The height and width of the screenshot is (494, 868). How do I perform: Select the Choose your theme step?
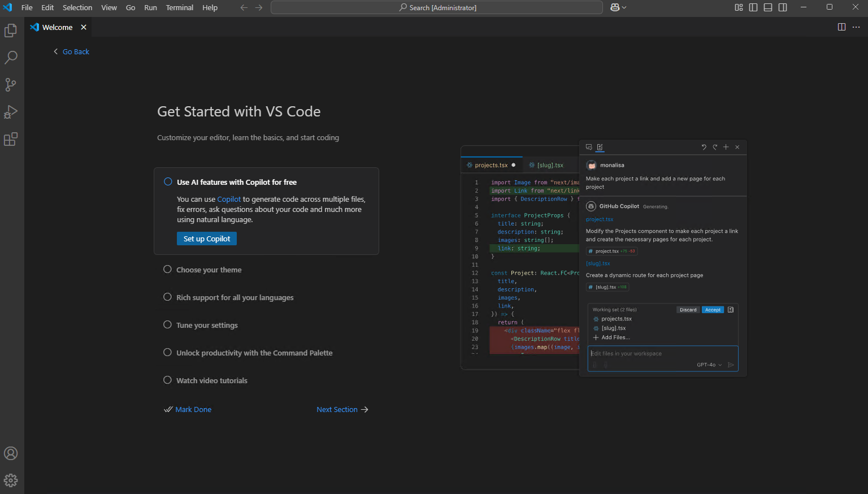209,270
